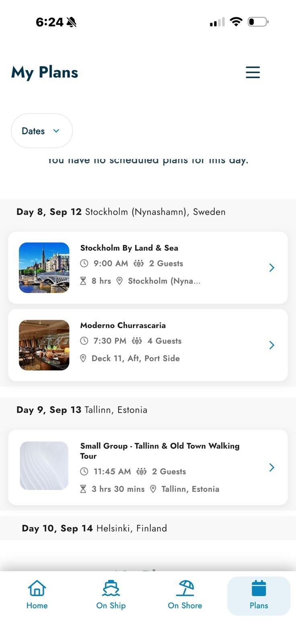The image size is (296, 644).
Task: Tap location pin beside Deck 11, Aft
Action: (x=83, y=358)
